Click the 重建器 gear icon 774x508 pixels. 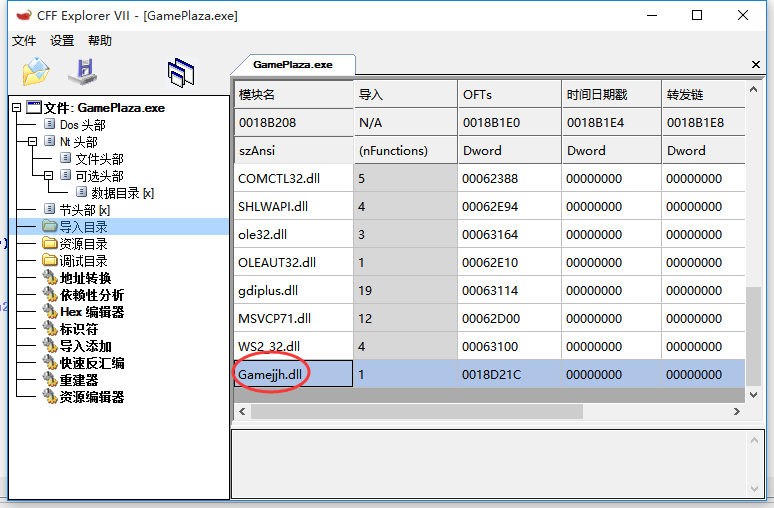(50, 380)
